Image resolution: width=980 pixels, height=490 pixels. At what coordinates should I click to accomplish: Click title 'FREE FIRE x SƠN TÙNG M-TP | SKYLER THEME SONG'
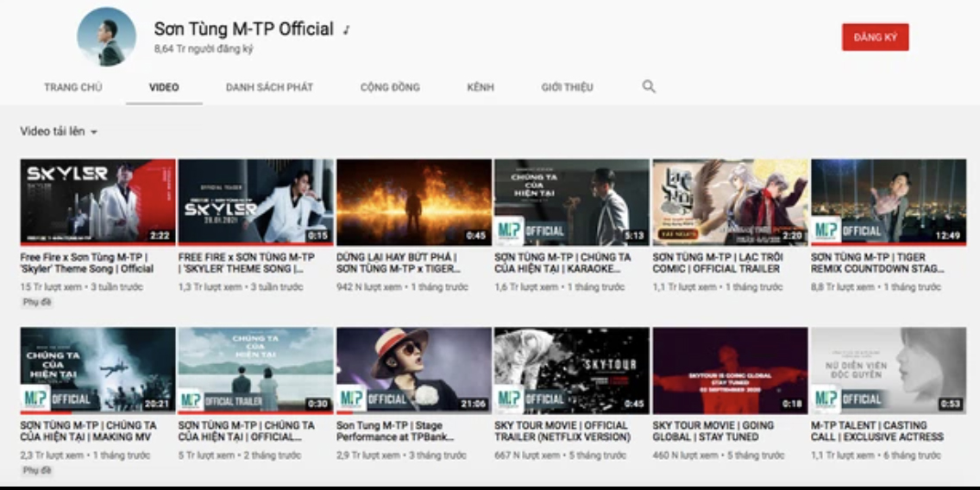pos(246,263)
